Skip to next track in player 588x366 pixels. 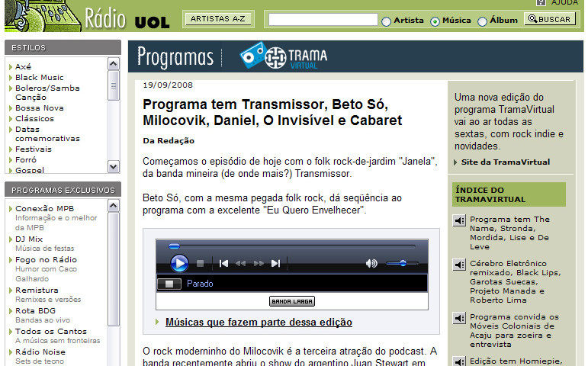pos(275,264)
